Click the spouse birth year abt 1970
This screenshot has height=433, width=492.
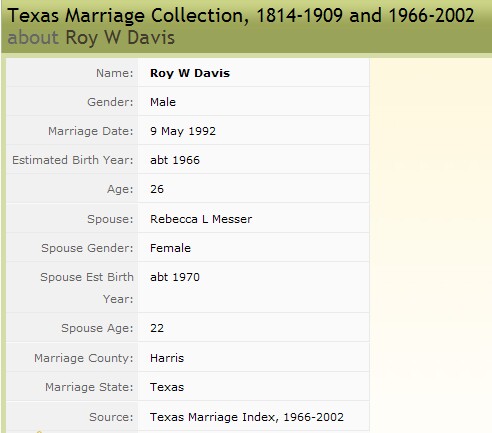coord(175,277)
